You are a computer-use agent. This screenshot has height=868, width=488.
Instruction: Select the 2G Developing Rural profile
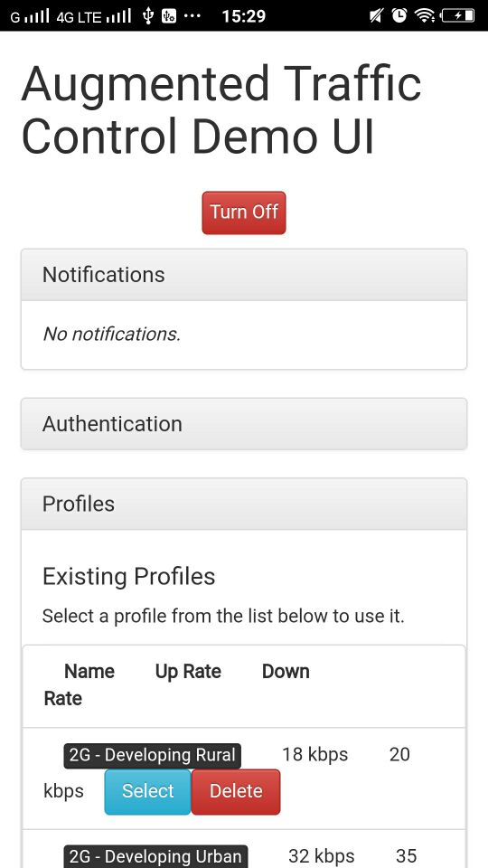147,791
